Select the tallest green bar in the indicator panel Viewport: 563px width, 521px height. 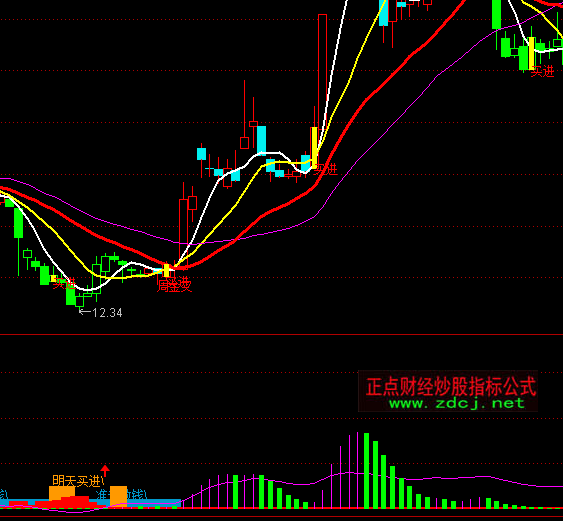click(367, 470)
